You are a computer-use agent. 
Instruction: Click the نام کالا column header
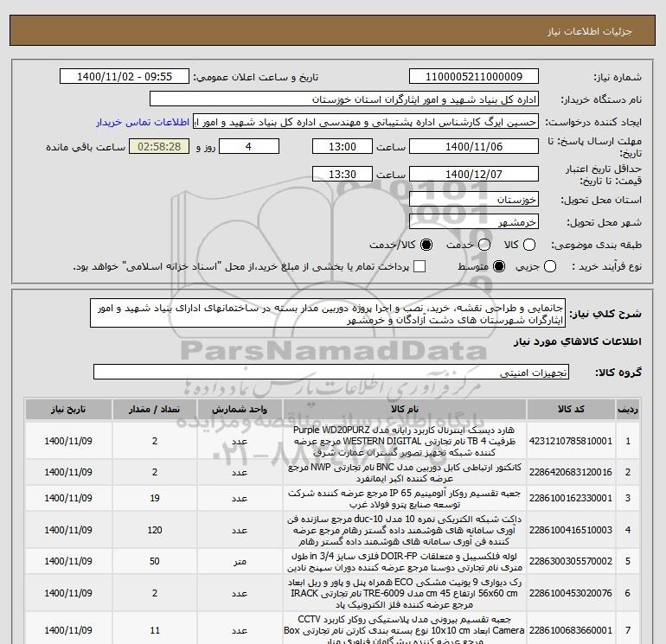pos(405,409)
